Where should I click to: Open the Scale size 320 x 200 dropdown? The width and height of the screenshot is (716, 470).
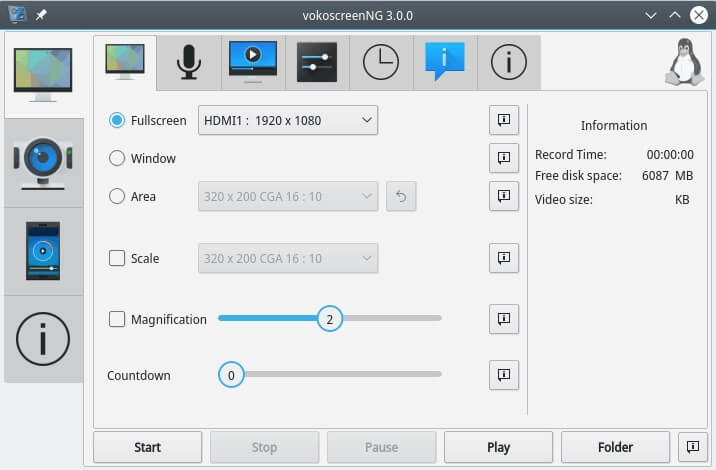[288, 259]
